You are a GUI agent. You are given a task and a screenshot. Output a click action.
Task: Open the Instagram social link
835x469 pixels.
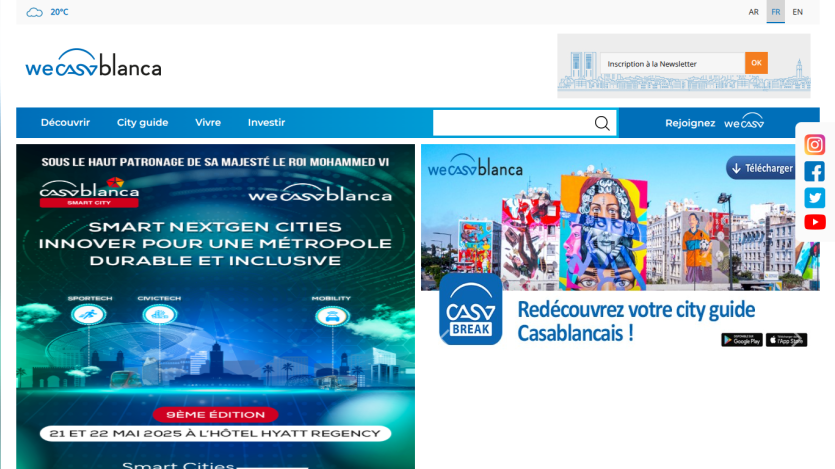pos(814,145)
